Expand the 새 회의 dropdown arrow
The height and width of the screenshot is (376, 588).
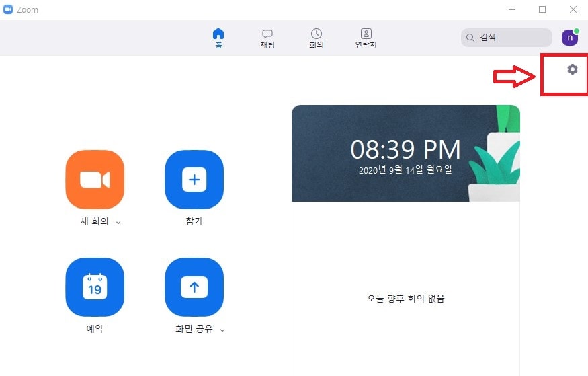pos(118,223)
